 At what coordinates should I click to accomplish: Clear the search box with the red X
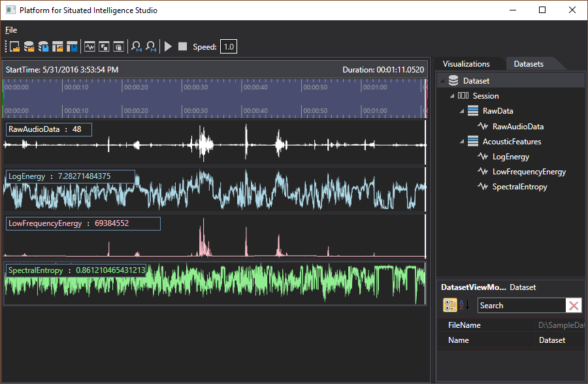pyautogui.click(x=574, y=305)
